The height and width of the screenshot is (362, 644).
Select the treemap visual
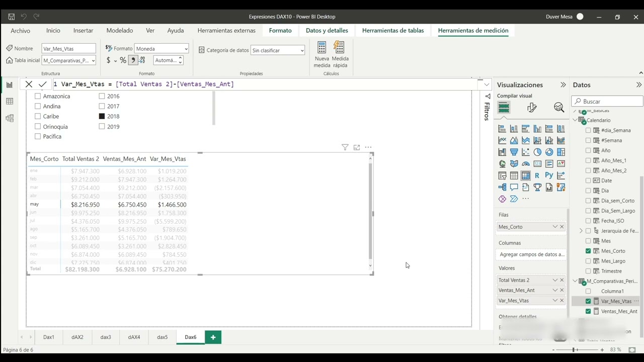point(561,152)
